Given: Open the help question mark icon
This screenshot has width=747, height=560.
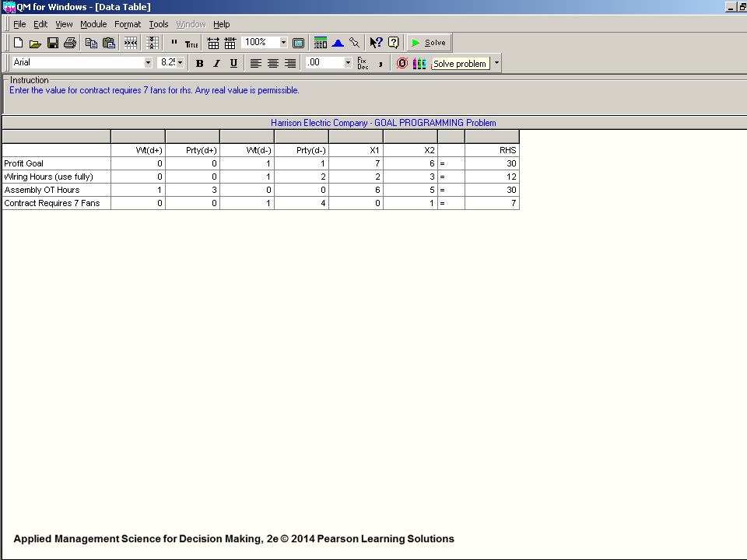Looking at the screenshot, I should pos(394,43).
